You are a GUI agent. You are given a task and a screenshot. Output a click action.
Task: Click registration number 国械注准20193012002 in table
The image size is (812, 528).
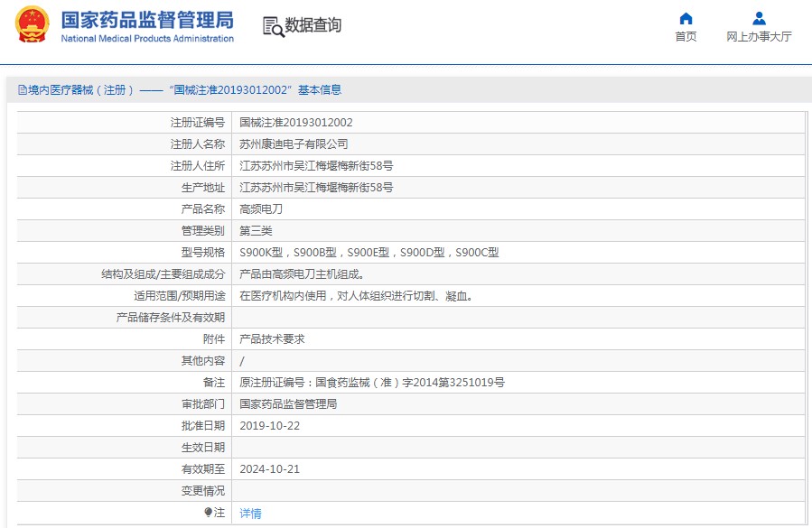tap(295, 122)
